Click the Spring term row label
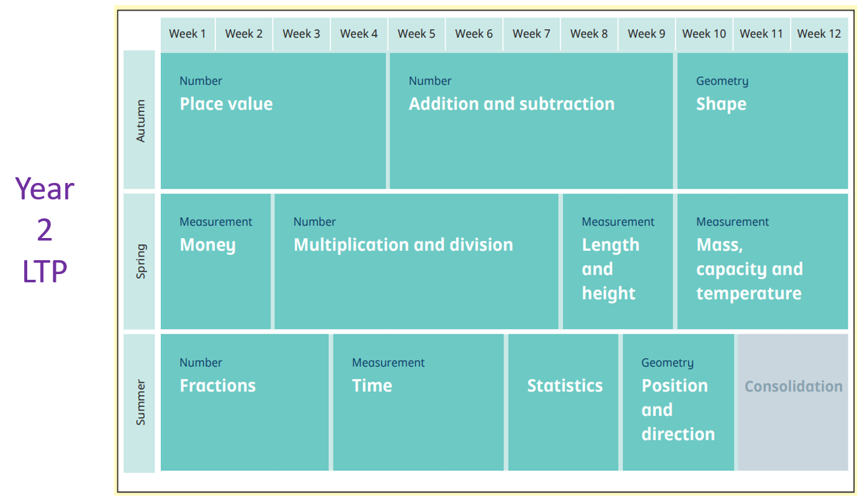This screenshot has width=868, height=502. [x=139, y=261]
